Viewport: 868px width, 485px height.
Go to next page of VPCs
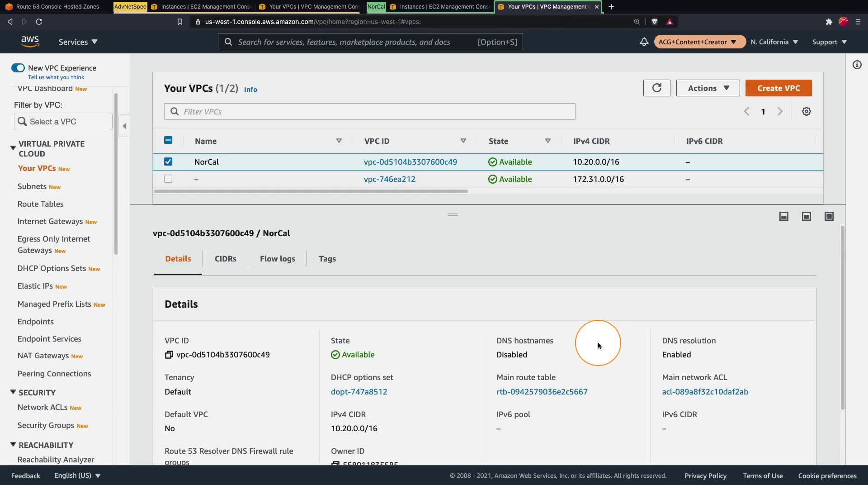780,111
